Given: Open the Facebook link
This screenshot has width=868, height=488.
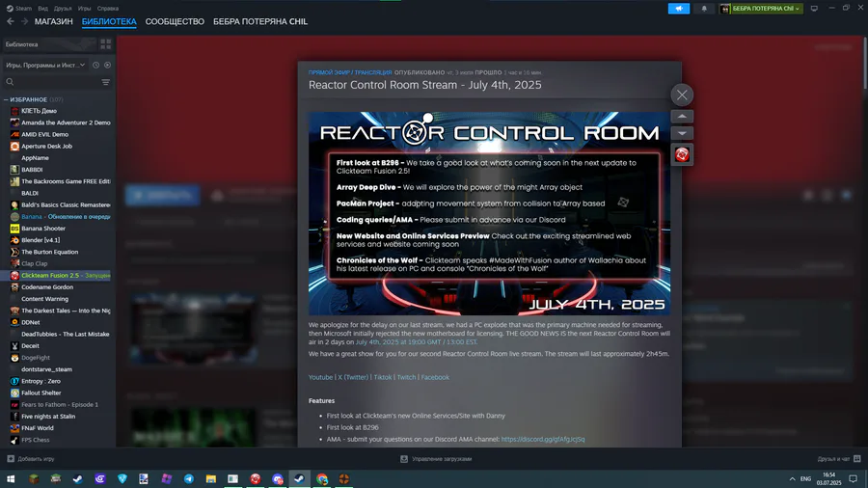Looking at the screenshot, I should pyautogui.click(x=435, y=377).
